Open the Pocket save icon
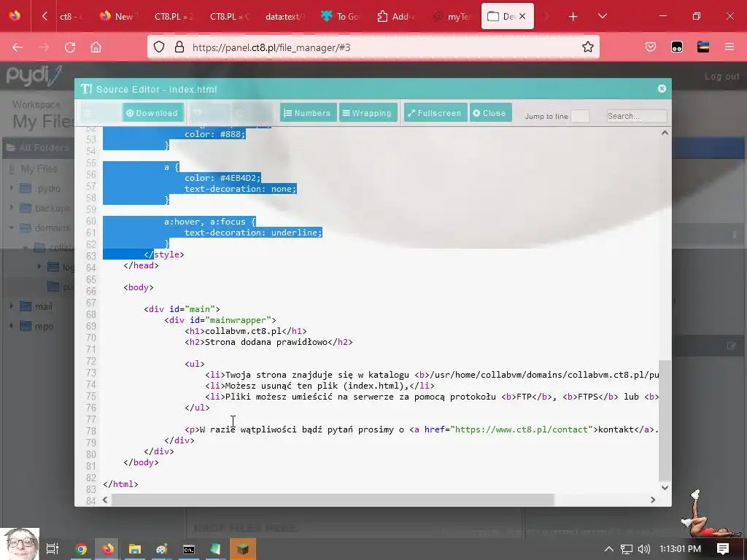Viewport: 747px width, 560px height. (651, 47)
